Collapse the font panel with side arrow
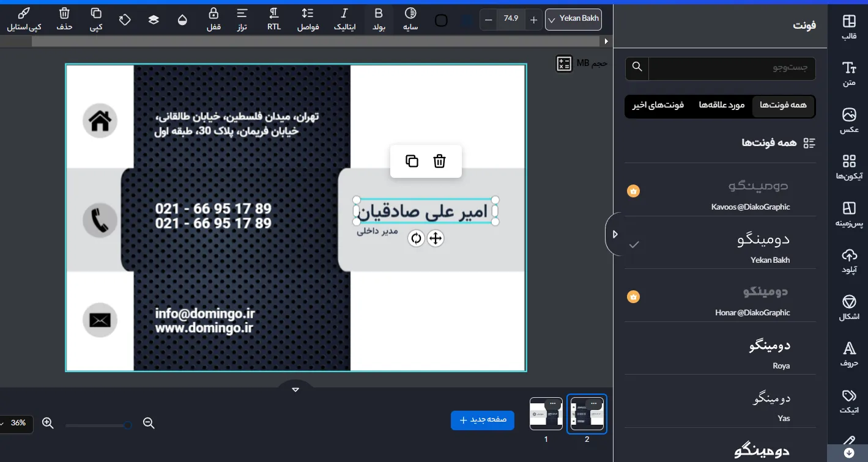 click(614, 234)
